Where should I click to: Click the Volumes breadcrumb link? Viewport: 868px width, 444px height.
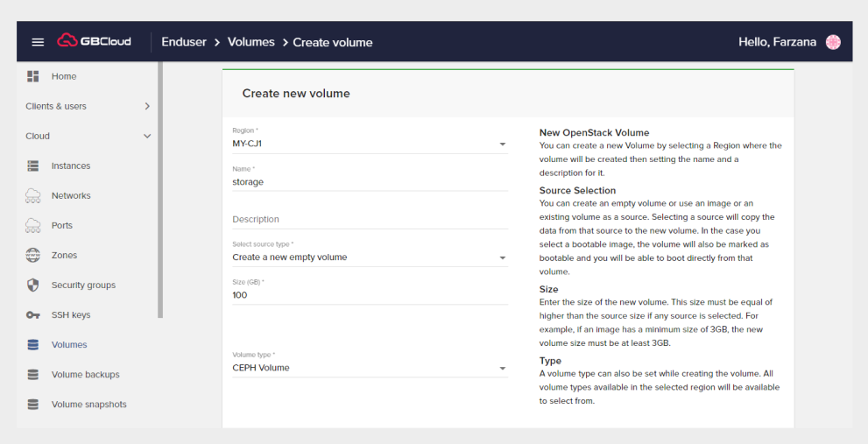click(x=251, y=42)
